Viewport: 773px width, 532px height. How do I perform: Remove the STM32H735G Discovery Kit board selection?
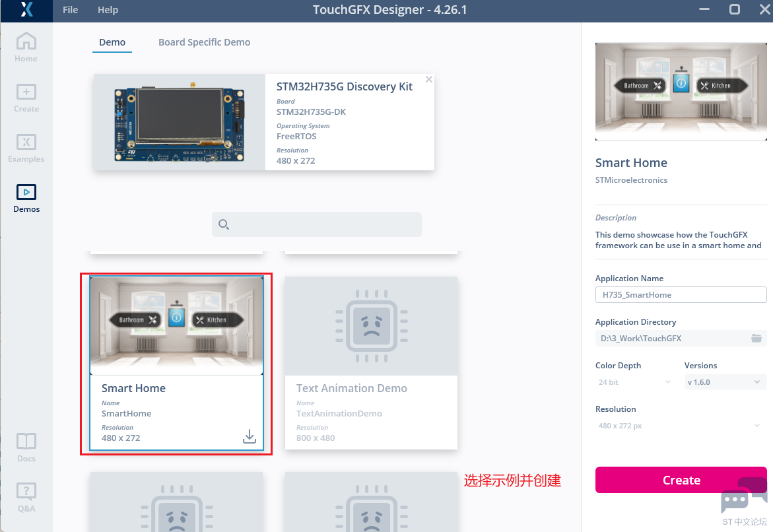429,79
